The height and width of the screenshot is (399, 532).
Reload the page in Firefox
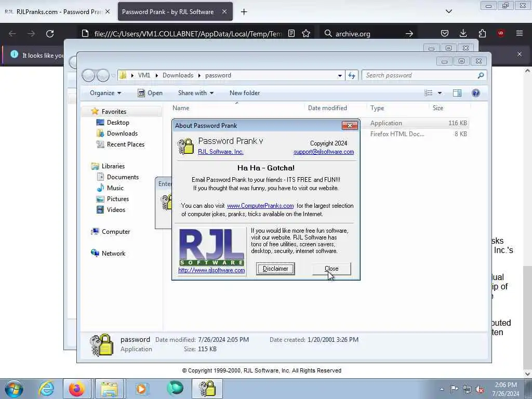[x=50, y=34]
